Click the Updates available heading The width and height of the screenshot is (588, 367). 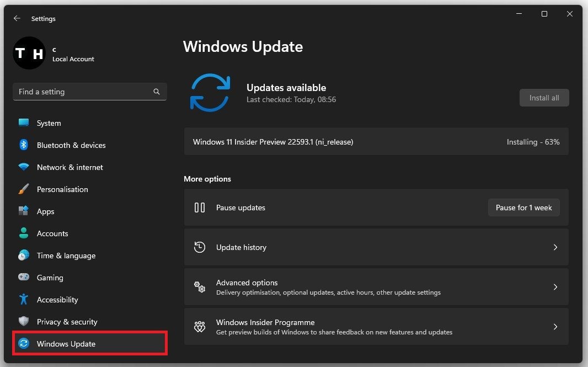[x=286, y=87]
